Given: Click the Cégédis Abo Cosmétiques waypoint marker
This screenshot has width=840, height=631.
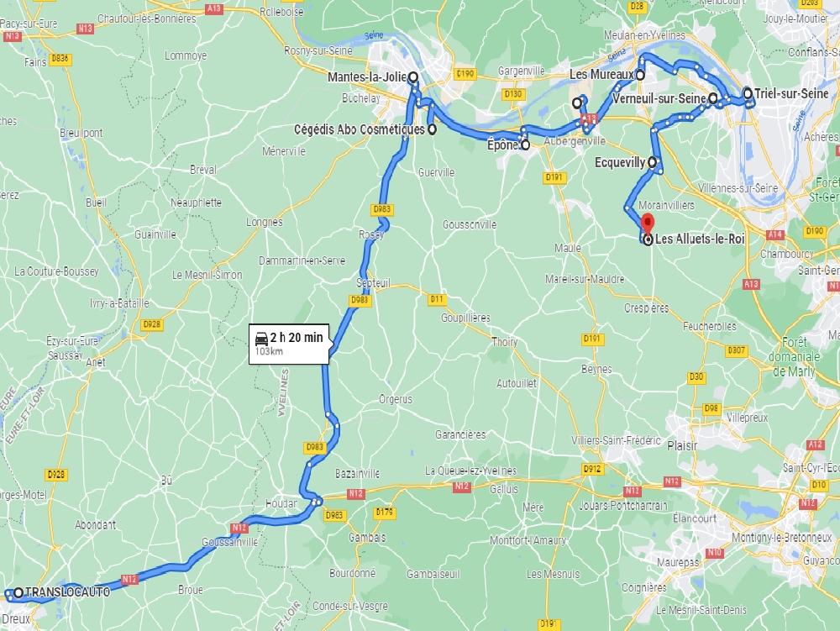Looking at the screenshot, I should point(432,129).
